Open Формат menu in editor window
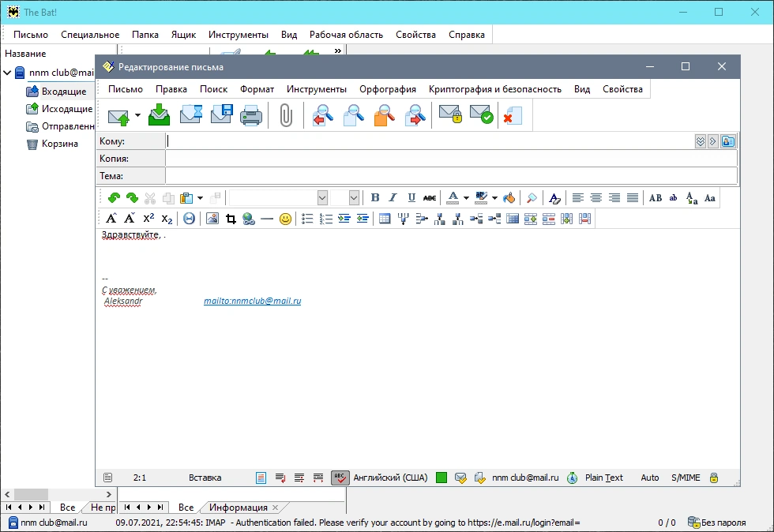 [x=257, y=89]
